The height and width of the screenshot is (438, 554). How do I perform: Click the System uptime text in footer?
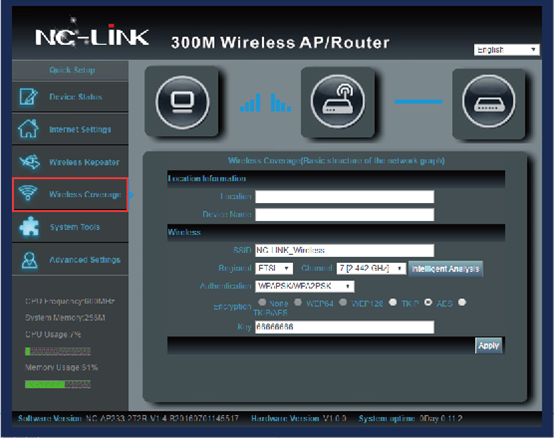coord(411,419)
